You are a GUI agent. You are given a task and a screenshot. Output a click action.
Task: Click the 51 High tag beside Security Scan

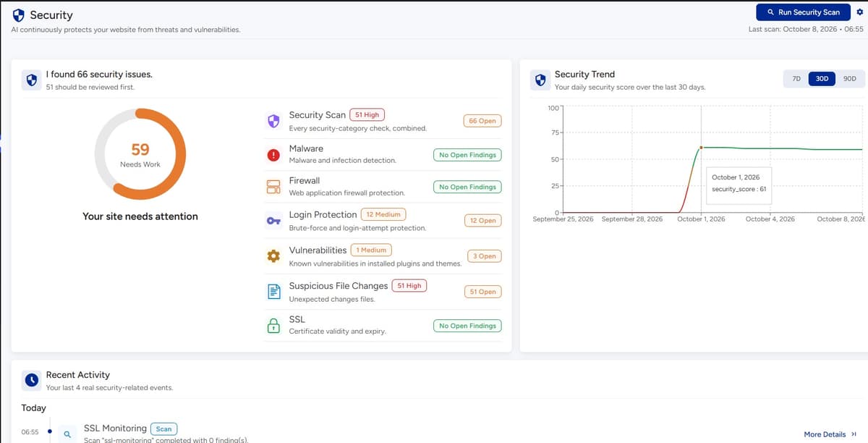367,114
